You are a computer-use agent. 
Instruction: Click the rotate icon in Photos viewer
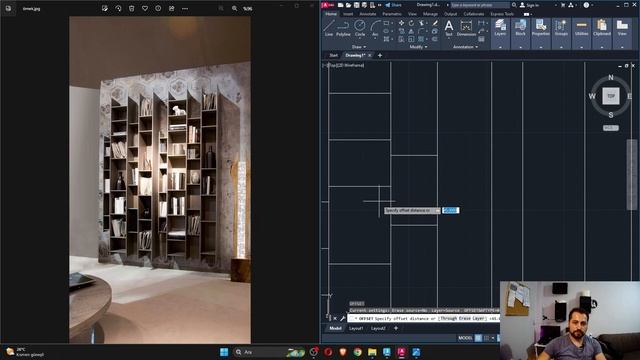coord(118,8)
